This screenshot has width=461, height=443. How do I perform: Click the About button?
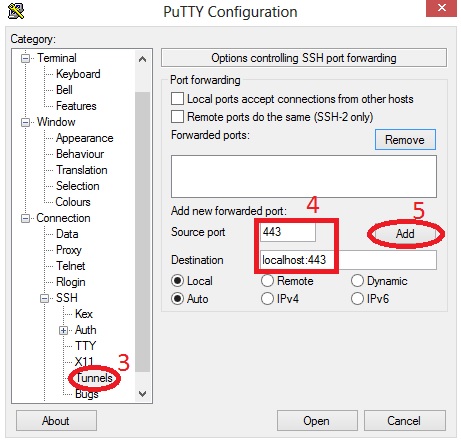[56, 421]
